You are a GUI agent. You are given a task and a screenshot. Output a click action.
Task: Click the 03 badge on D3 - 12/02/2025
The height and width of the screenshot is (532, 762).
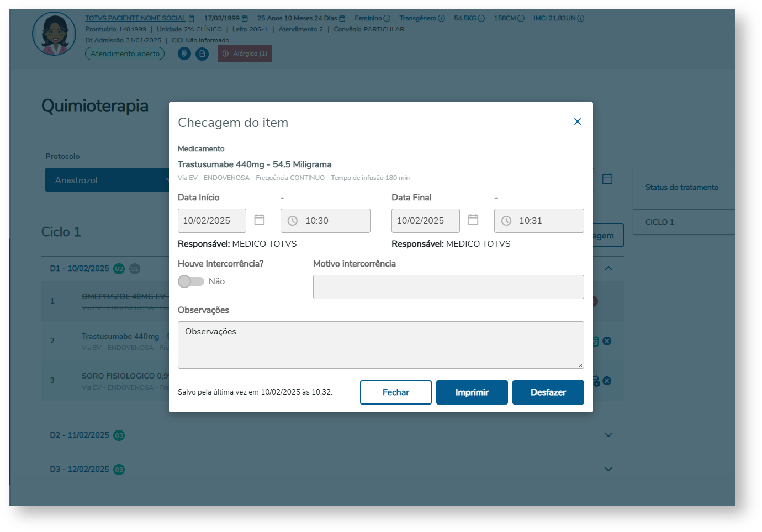pos(119,470)
